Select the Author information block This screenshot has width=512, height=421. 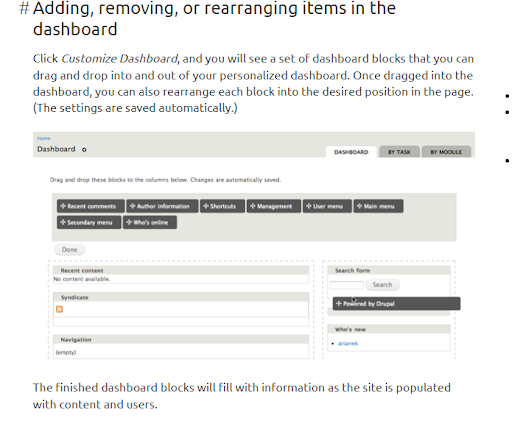click(162, 206)
